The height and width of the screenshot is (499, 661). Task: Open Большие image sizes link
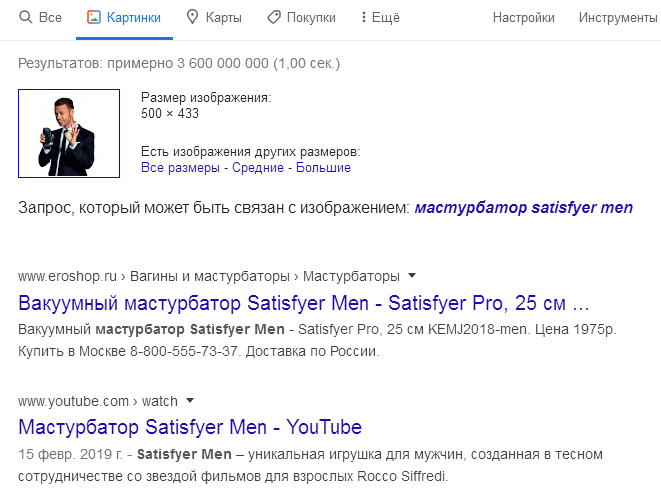point(323,167)
